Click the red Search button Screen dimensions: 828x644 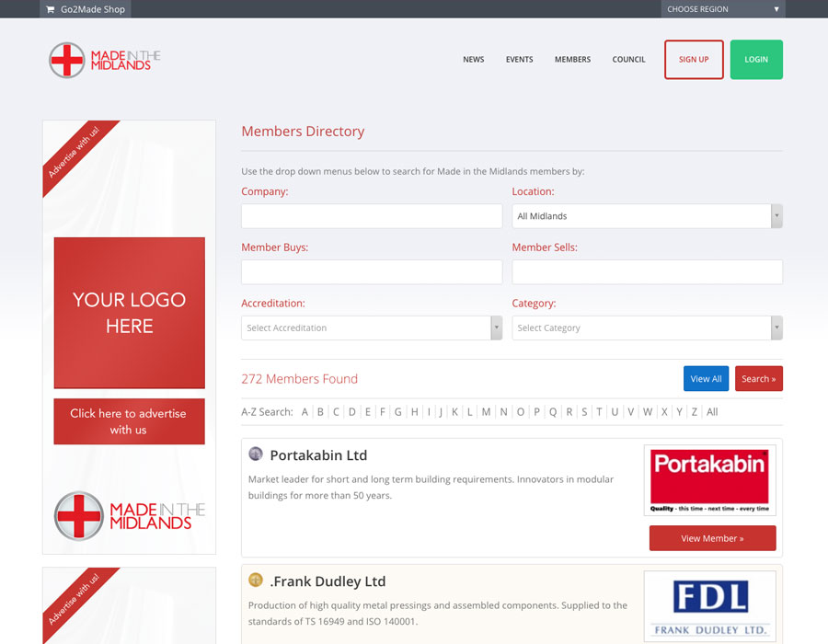click(x=758, y=379)
